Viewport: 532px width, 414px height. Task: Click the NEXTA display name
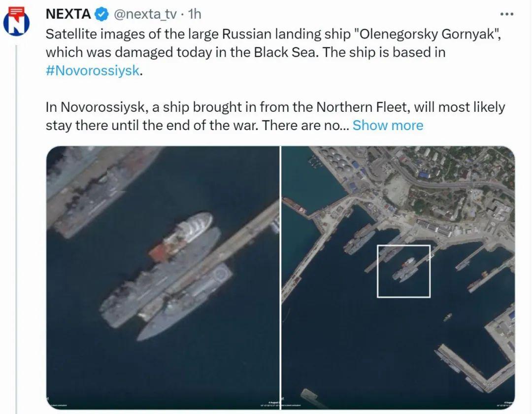68,14
